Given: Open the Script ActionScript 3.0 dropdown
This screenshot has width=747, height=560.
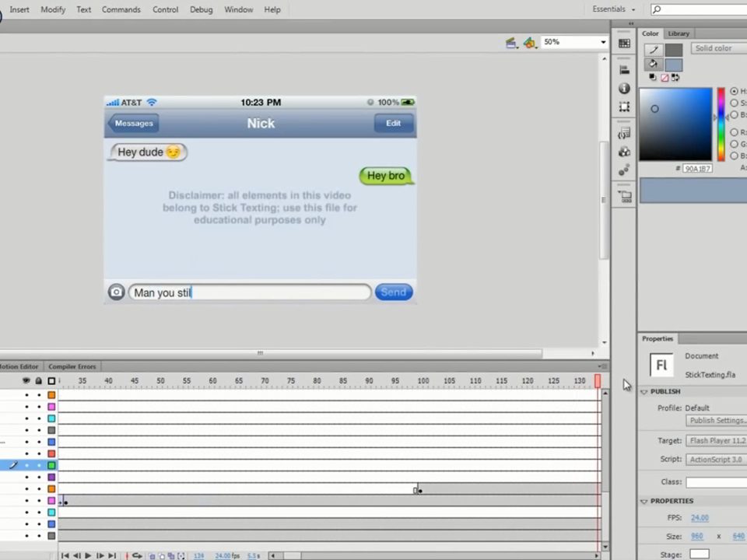Looking at the screenshot, I should tap(717, 459).
